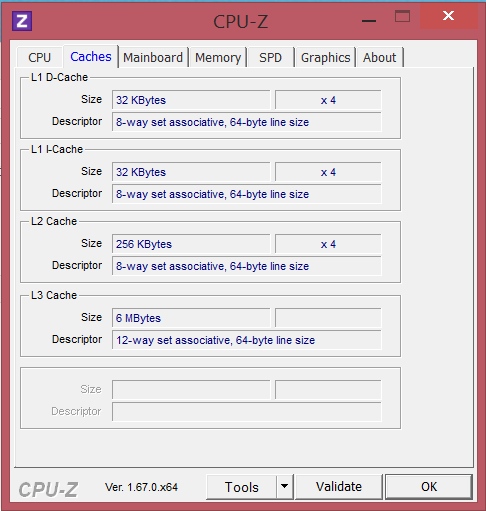
Task: Click the L2 Cache 256 KBytes field
Action: [191, 244]
